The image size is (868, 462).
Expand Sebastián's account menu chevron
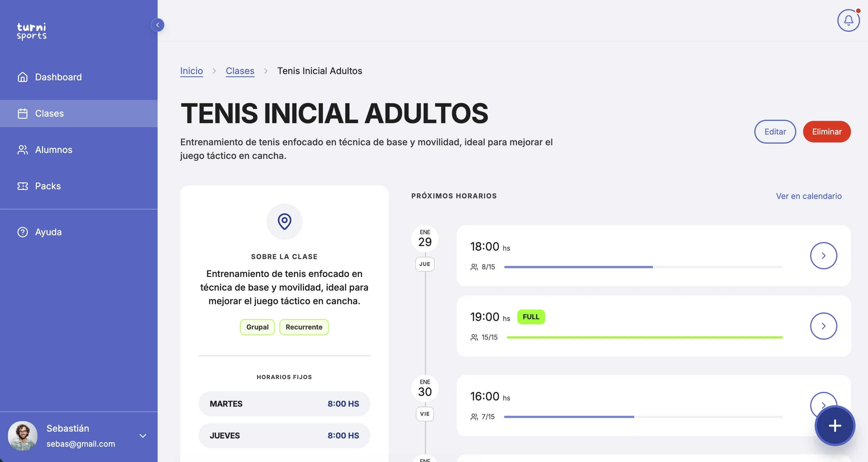pyautogui.click(x=143, y=436)
